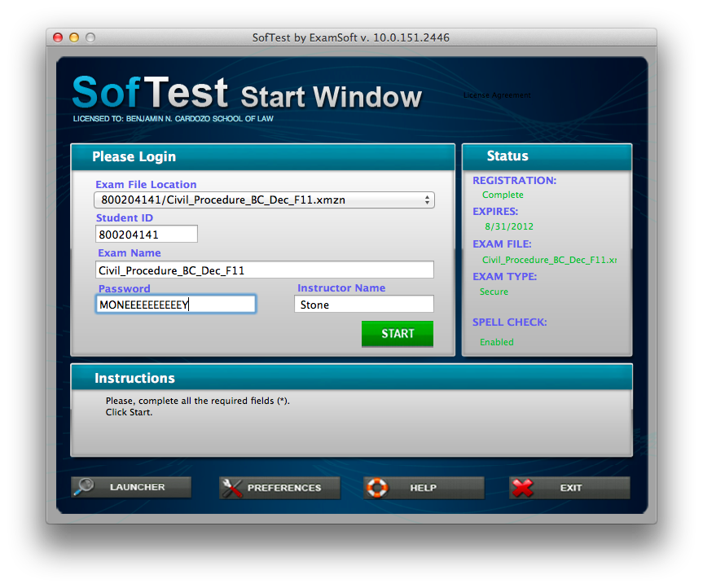The height and width of the screenshot is (588, 703).
Task: Click the red X Exit icon
Action: pyautogui.click(x=522, y=488)
